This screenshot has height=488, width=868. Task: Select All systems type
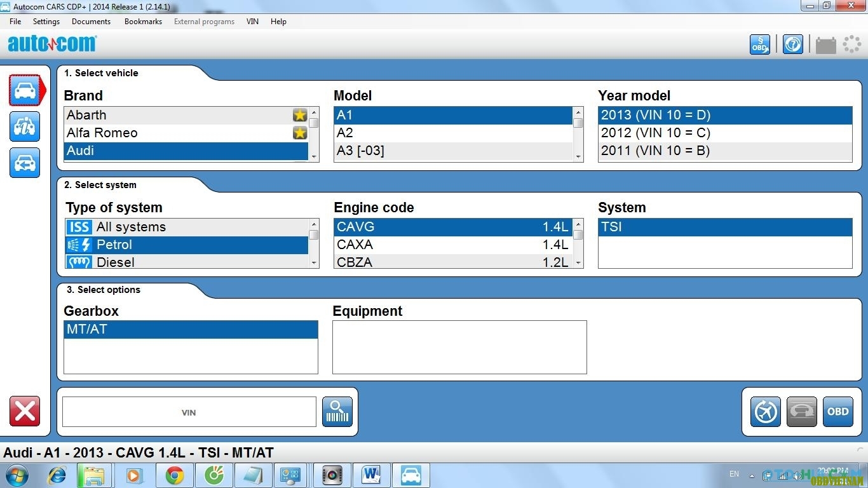(x=186, y=227)
